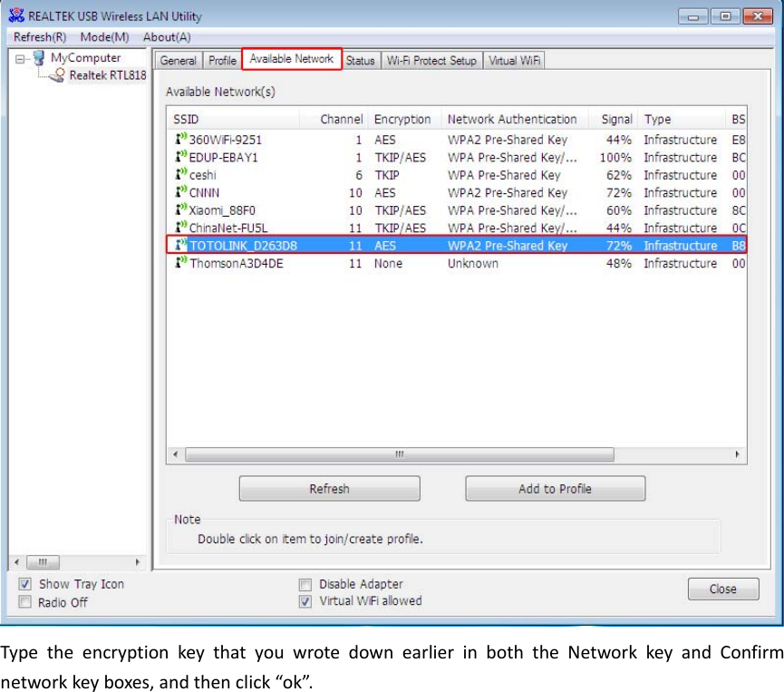This screenshot has height=692, width=784.
Task: Click the Realtek app icon in title bar
Action: (x=16, y=15)
